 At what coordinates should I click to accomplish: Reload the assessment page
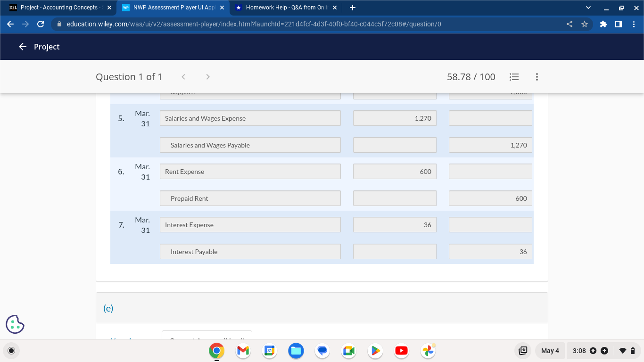[41, 24]
